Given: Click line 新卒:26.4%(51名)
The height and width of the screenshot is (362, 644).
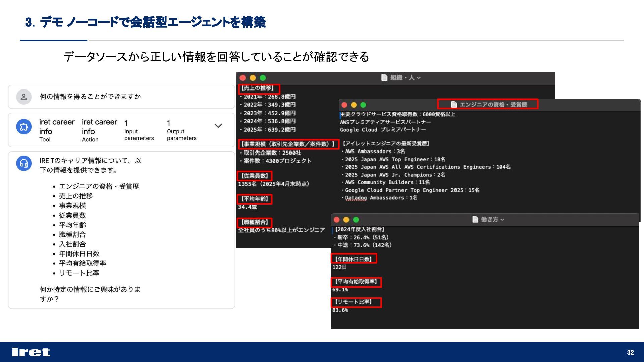Looking at the screenshot, I should click(361, 237).
